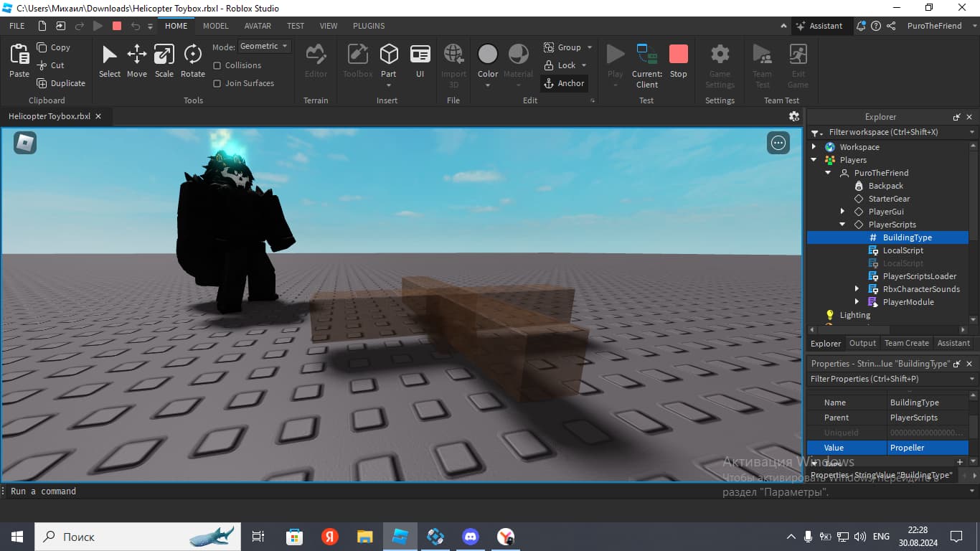980x551 pixels.
Task: Switch to the TEST ribbon tab
Action: point(296,26)
